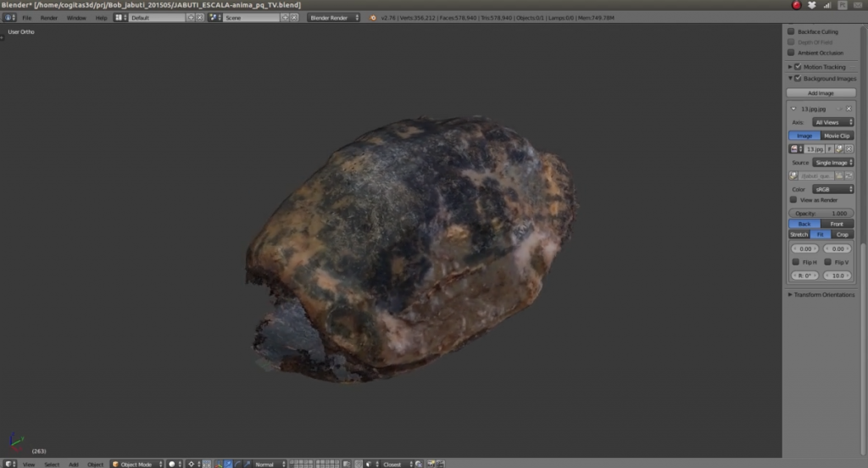
Task: Click the OpenGL render image icon
Action: [x=431, y=464]
